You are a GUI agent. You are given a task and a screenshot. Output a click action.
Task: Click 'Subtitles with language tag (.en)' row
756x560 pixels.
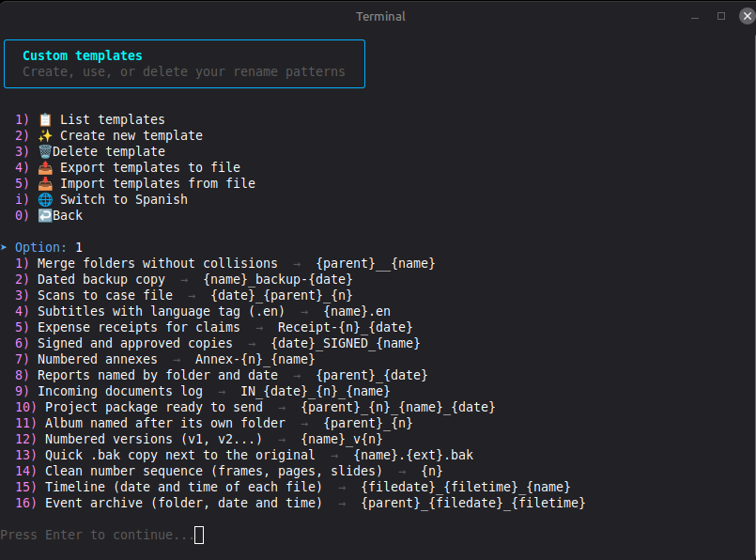coord(203,311)
